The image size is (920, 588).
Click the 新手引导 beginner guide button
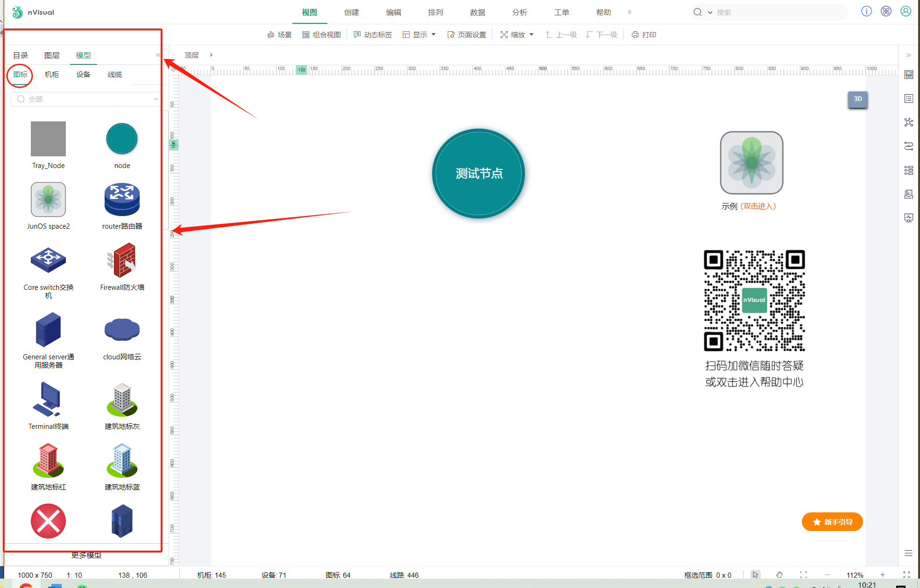tap(832, 522)
